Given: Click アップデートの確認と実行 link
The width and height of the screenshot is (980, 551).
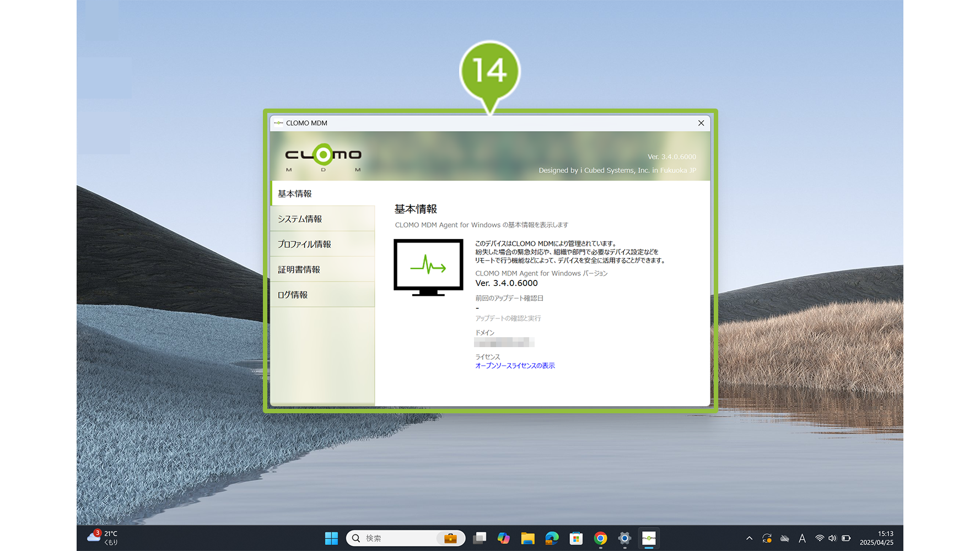Looking at the screenshot, I should [x=508, y=318].
